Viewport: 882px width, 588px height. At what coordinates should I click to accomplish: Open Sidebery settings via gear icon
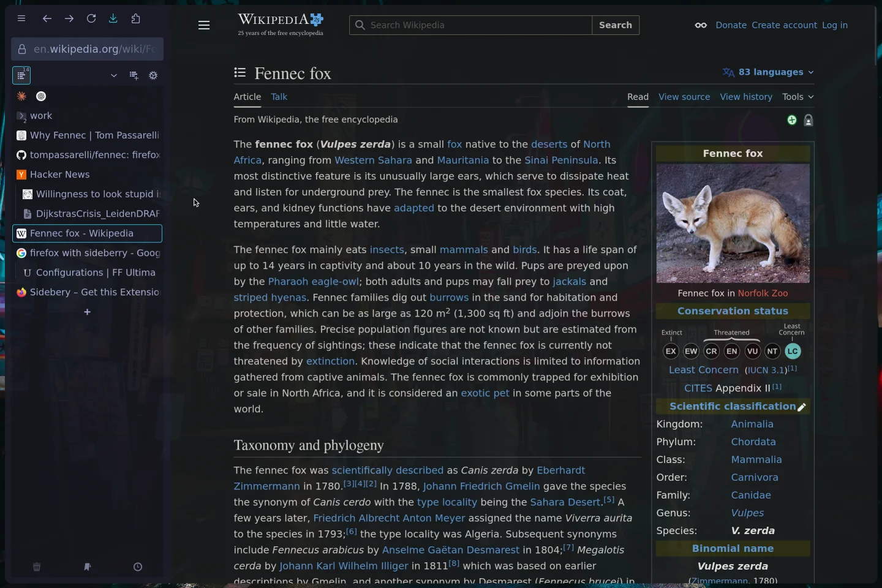tap(154, 76)
